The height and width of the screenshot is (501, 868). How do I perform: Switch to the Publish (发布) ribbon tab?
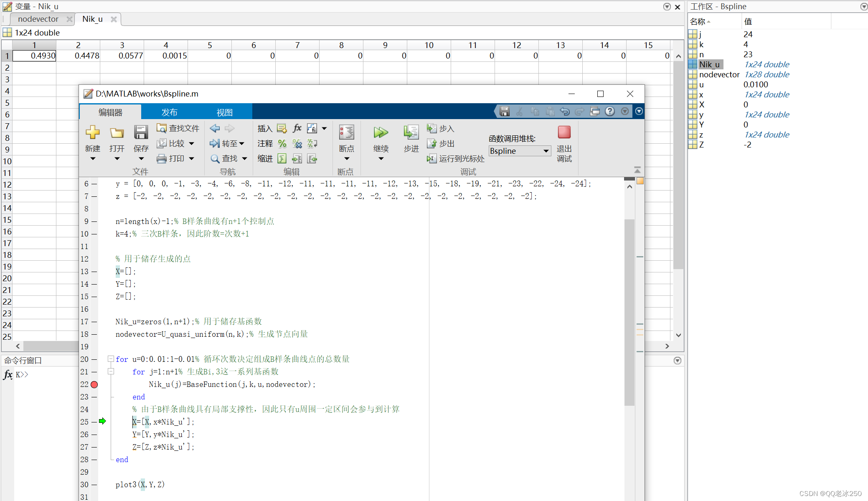[169, 112]
